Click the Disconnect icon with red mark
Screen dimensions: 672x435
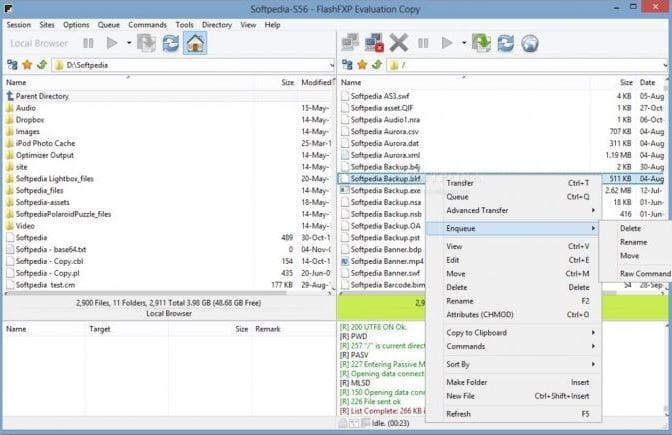point(374,43)
